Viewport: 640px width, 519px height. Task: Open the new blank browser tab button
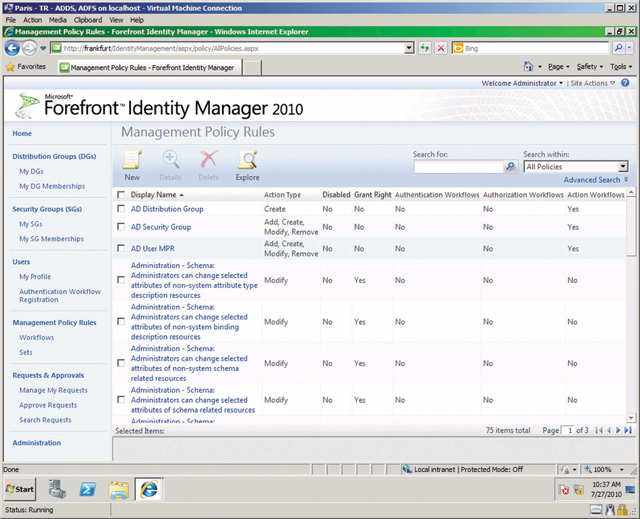pos(252,68)
